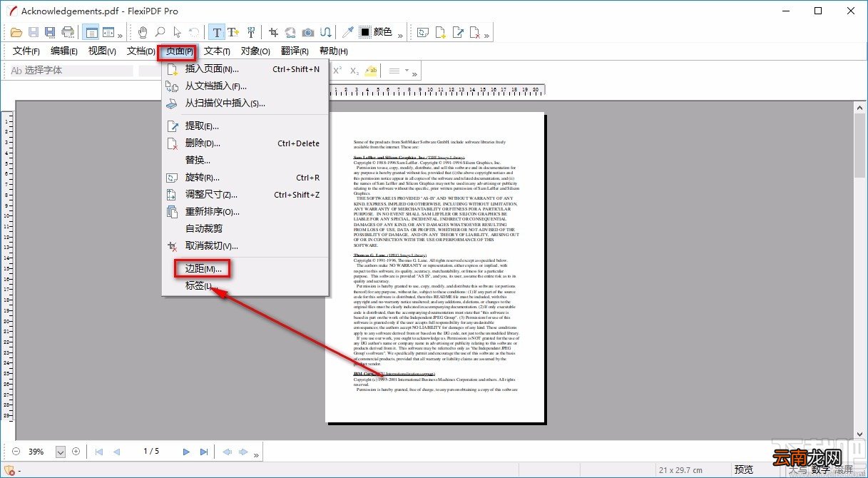The height and width of the screenshot is (478, 868).
Task: Expand the color toolbar overflow chevron
Action: pyautogui.click(x=400, y=34)
